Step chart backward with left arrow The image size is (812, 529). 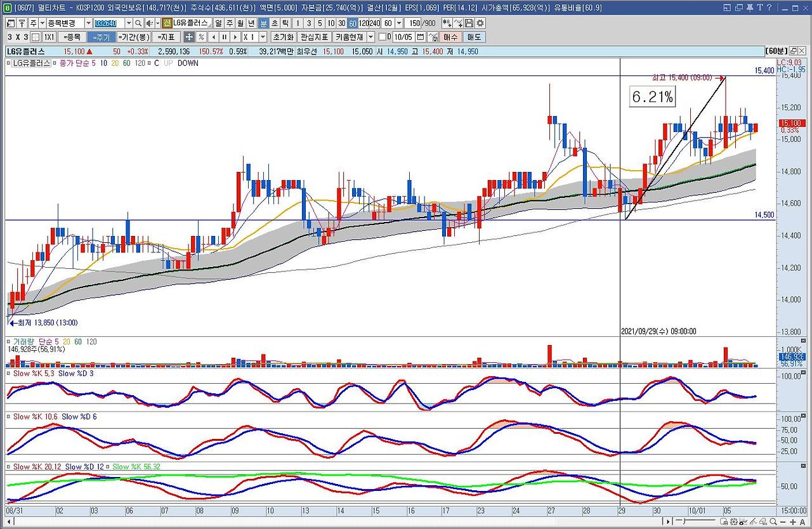(213, 37)
